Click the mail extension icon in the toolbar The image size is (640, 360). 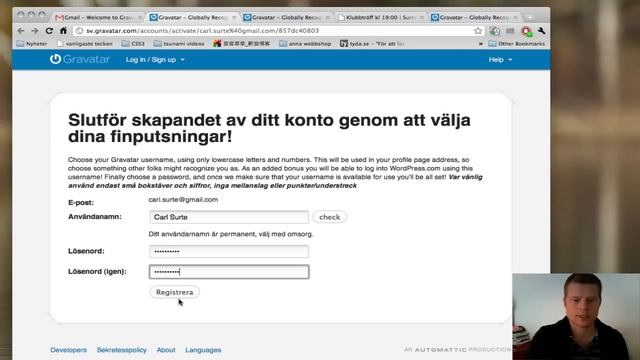coord(510,31)
